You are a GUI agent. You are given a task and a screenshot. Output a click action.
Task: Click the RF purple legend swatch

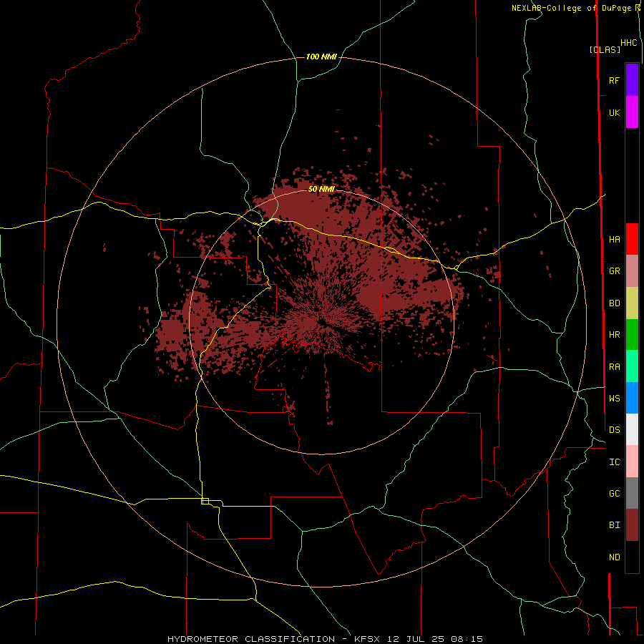point(632,80)
